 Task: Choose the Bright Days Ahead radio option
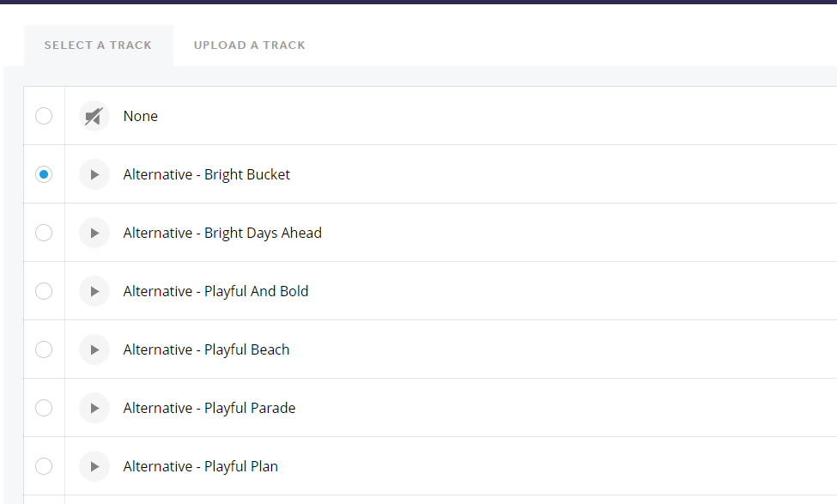[44, 233]
